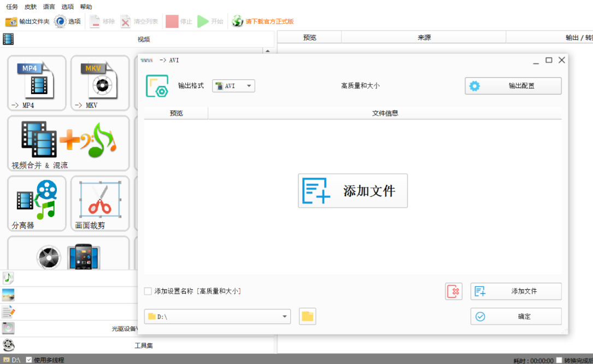The height and width of the screenshot is (364, 593).
Task: Toggle 使用多线程 checkbox
Action: pos(29,360)
